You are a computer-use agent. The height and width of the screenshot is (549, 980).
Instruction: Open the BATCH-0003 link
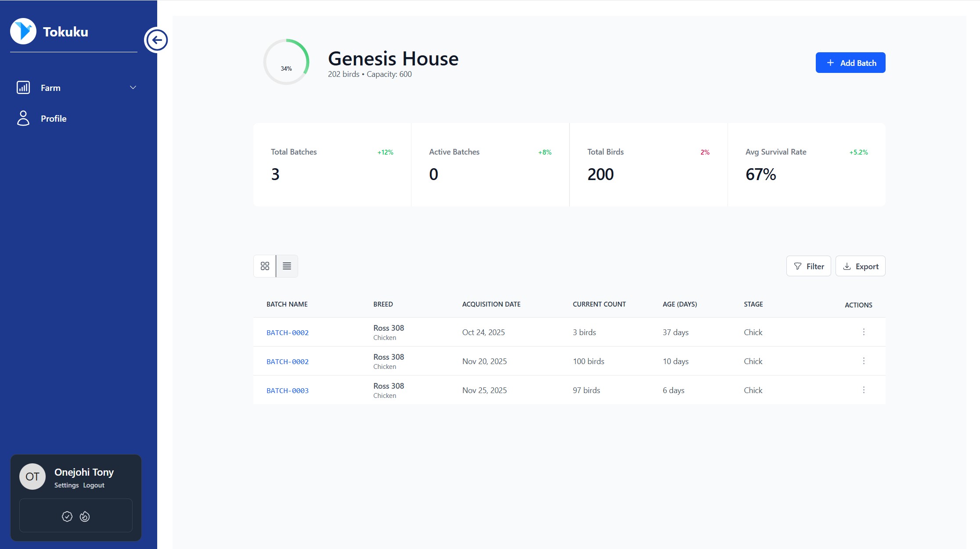[x=288, y=390]
